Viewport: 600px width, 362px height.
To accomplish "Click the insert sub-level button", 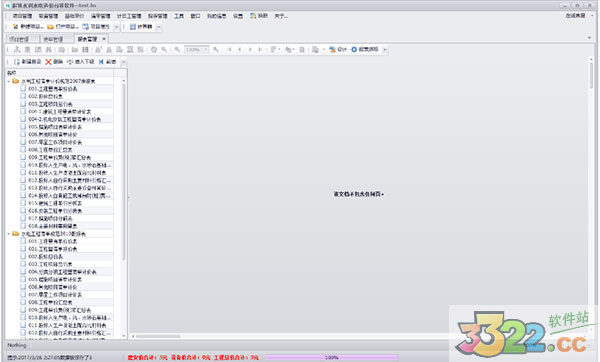I will point(81,62).
